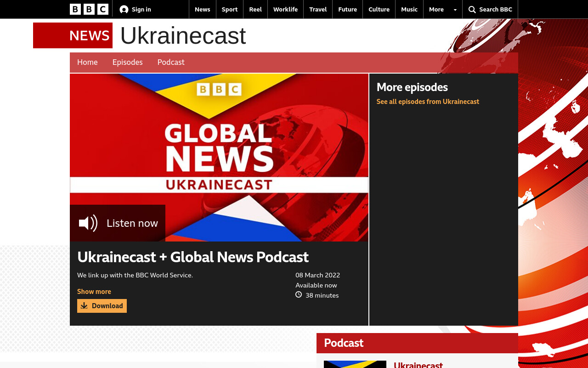588x368 pixels.
Task: Click the Listen now speaker icon
Action: coord(88,223)
